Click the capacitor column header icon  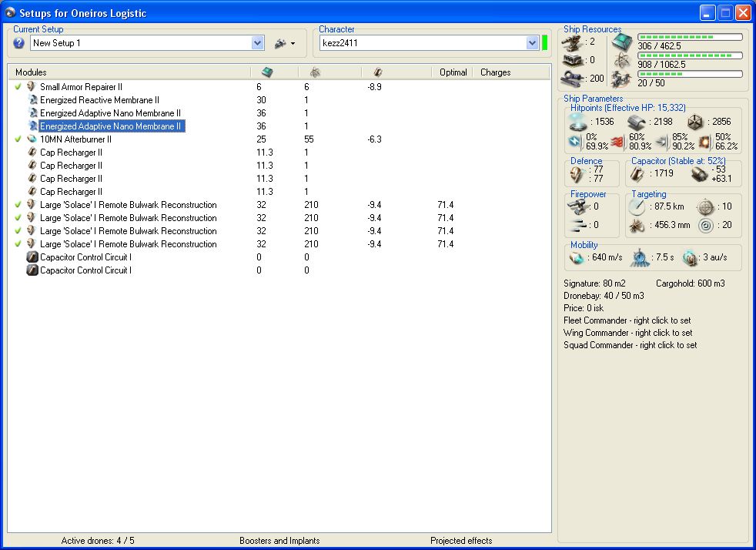click(378, 72)
